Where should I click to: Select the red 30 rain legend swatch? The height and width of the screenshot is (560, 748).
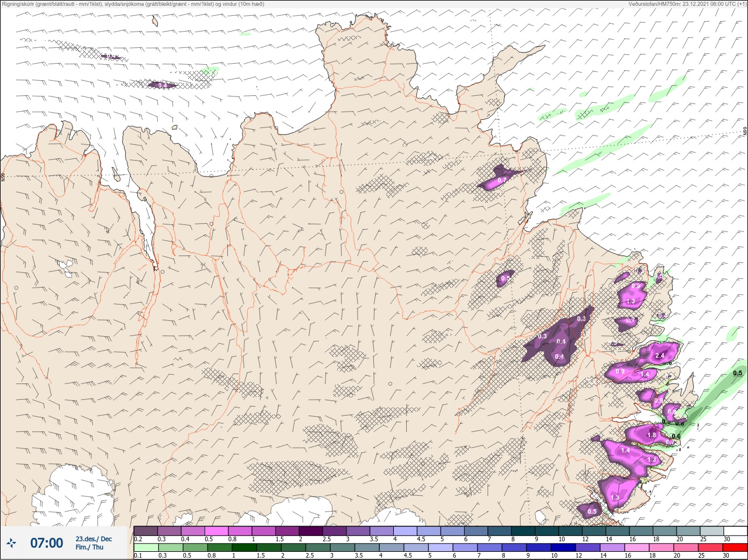point(735,547)
